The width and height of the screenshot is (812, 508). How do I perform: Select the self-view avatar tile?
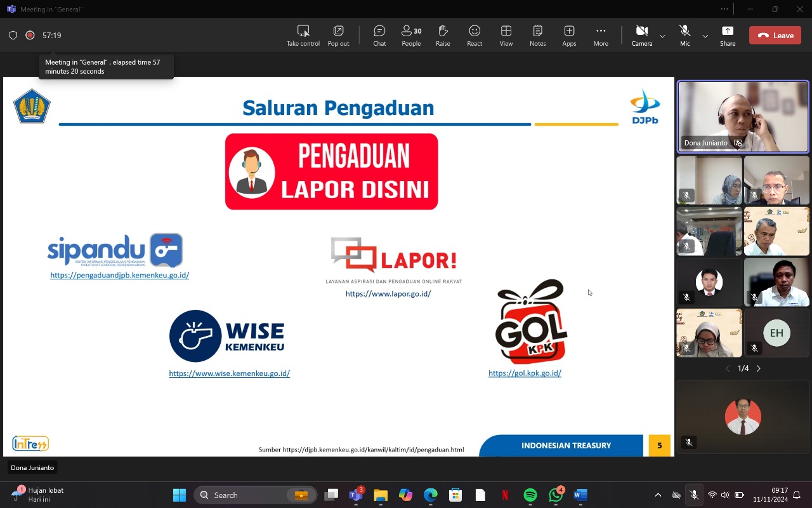[743, 416]
